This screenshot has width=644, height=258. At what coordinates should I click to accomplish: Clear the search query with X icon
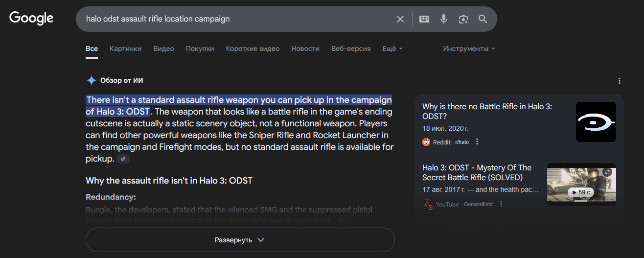(x=400, y=19)
